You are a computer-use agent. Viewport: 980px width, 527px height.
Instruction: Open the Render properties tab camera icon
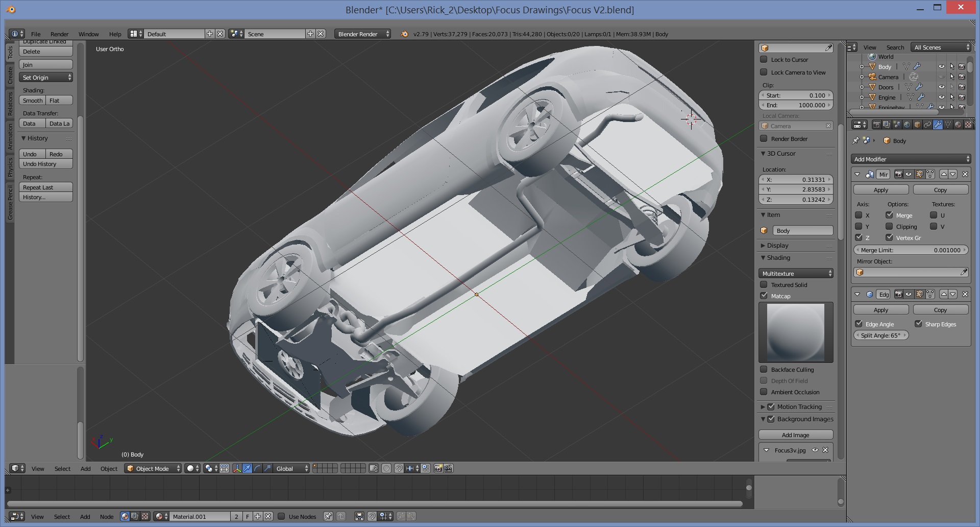click(x=877, y=125)
